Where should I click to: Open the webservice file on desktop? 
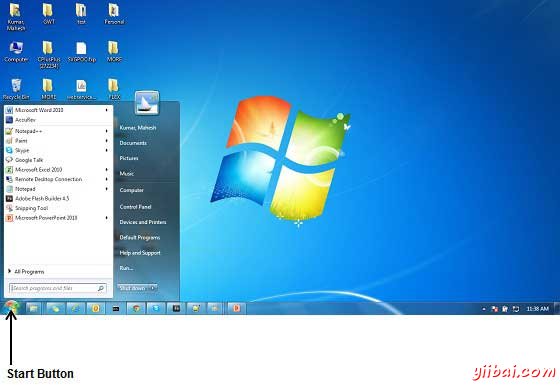[81, 89]
